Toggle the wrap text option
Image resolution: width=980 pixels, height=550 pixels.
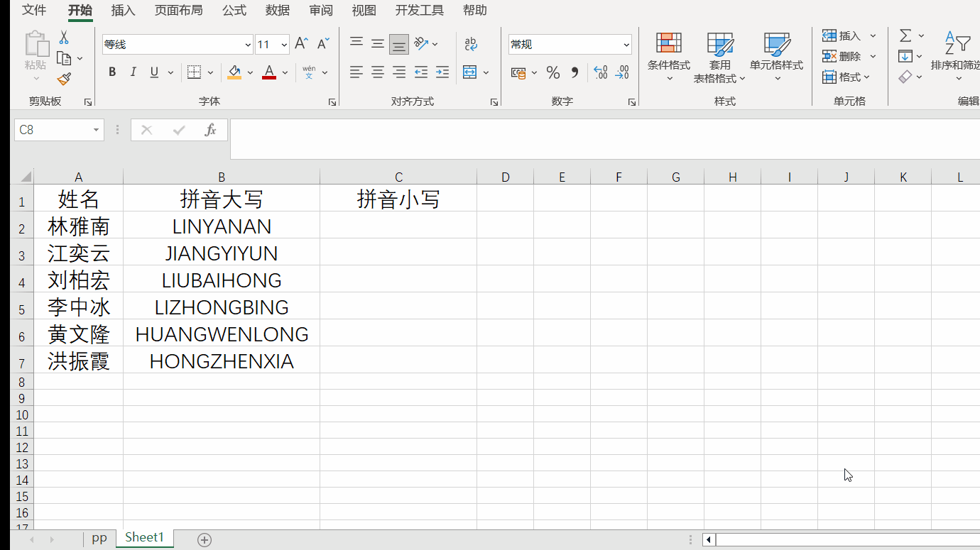(x=471, y=43)
